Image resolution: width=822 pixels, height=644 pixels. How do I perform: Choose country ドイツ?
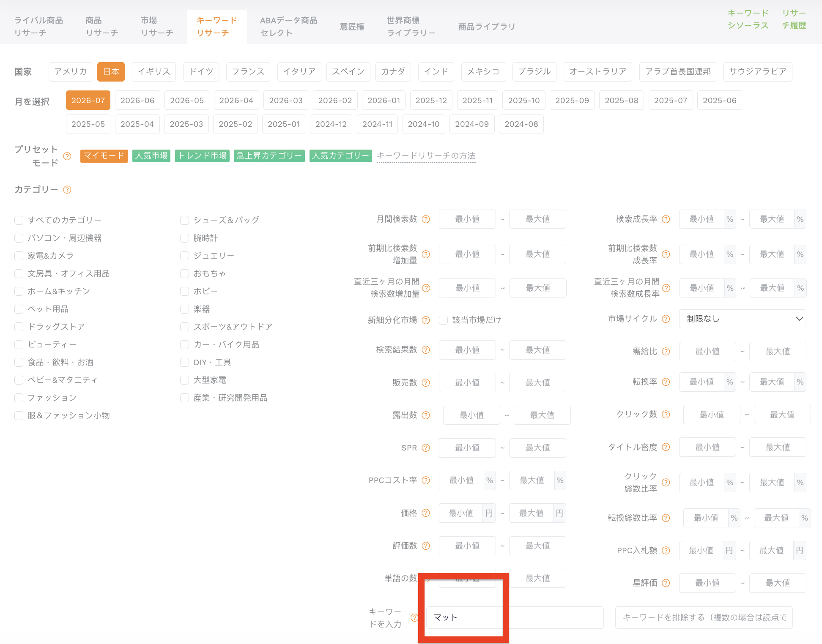point(201,72)
